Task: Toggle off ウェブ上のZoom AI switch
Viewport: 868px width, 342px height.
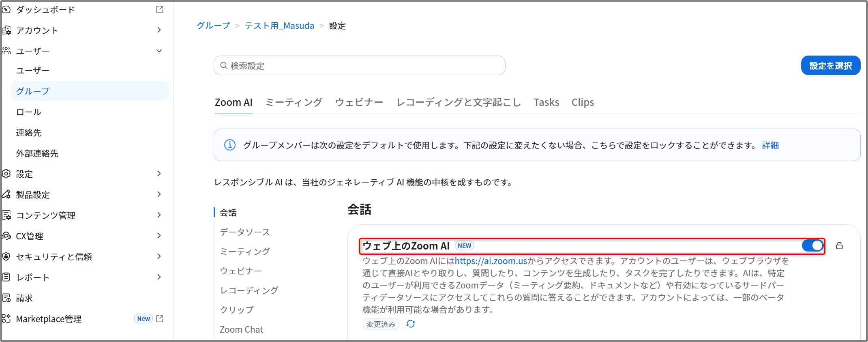Action: click(812, 245)
